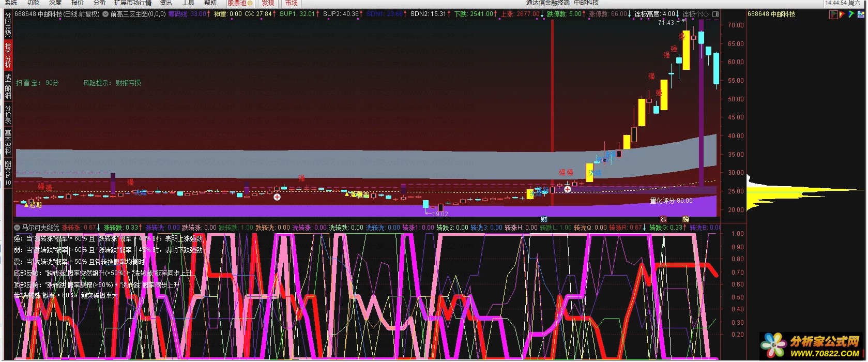Open the 深度 menu
The image size is (868, 362).
tap(55, 3)
